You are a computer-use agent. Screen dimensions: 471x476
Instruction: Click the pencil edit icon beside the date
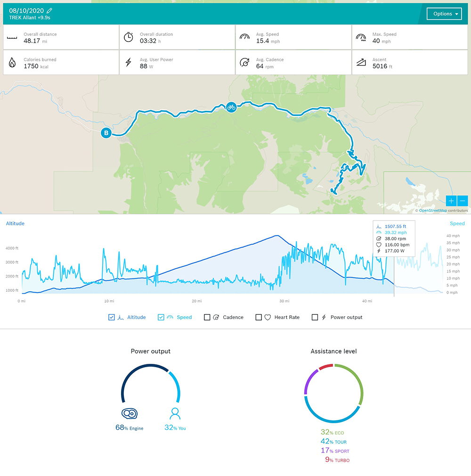click(x=49, y=10)
